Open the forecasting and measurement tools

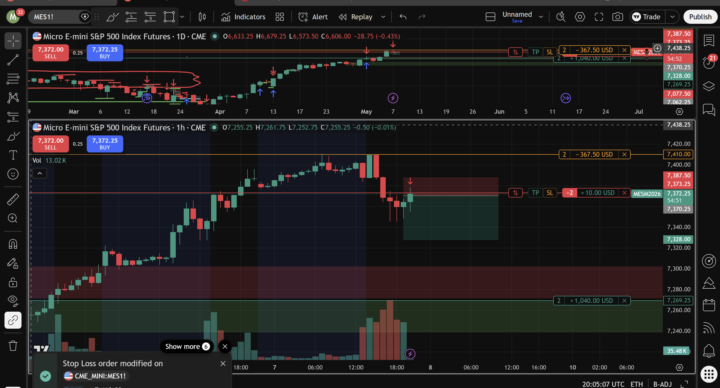(13, 117)
